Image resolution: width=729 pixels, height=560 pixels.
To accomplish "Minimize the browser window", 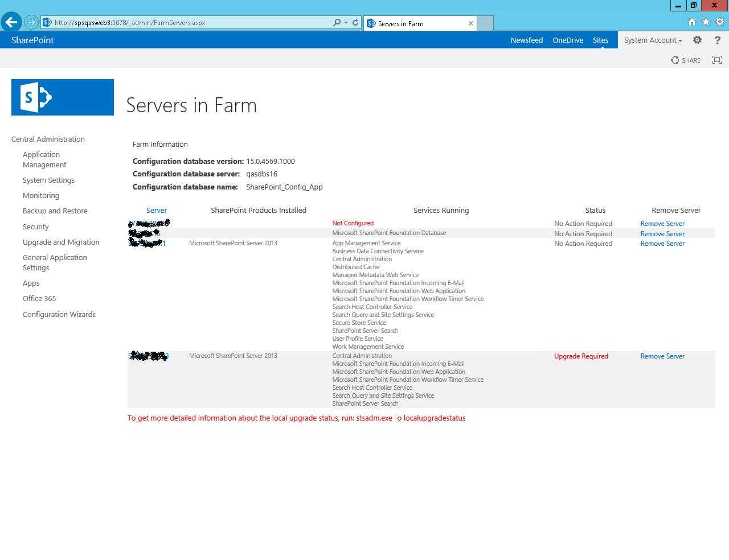I will coord(678,5).
